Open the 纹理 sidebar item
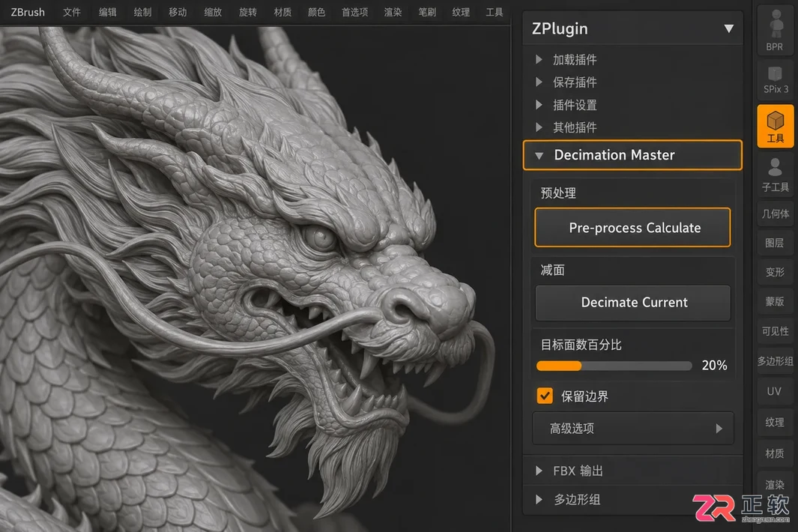This screenshot has height=532, width=798. 775,422
